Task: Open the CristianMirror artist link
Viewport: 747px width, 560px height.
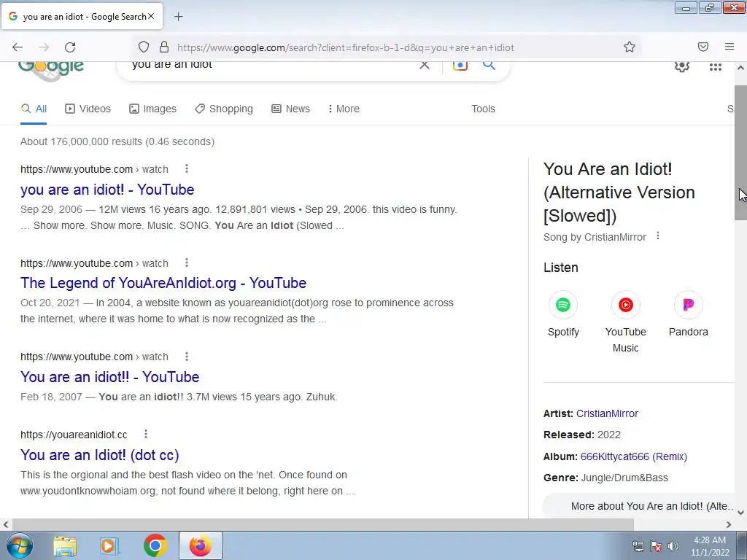Action: 607,413
